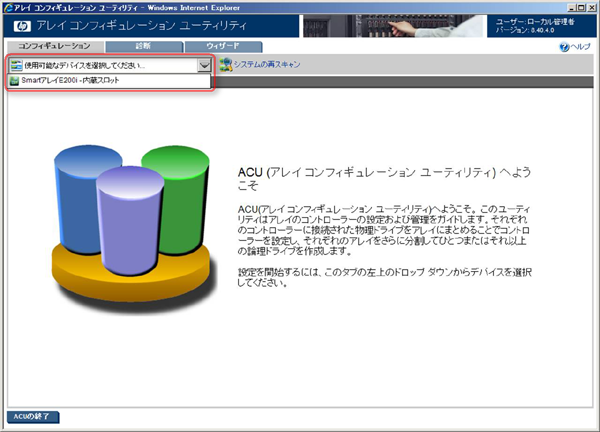Click the 設定を開始するには instruction paragraph

point(384,277)
